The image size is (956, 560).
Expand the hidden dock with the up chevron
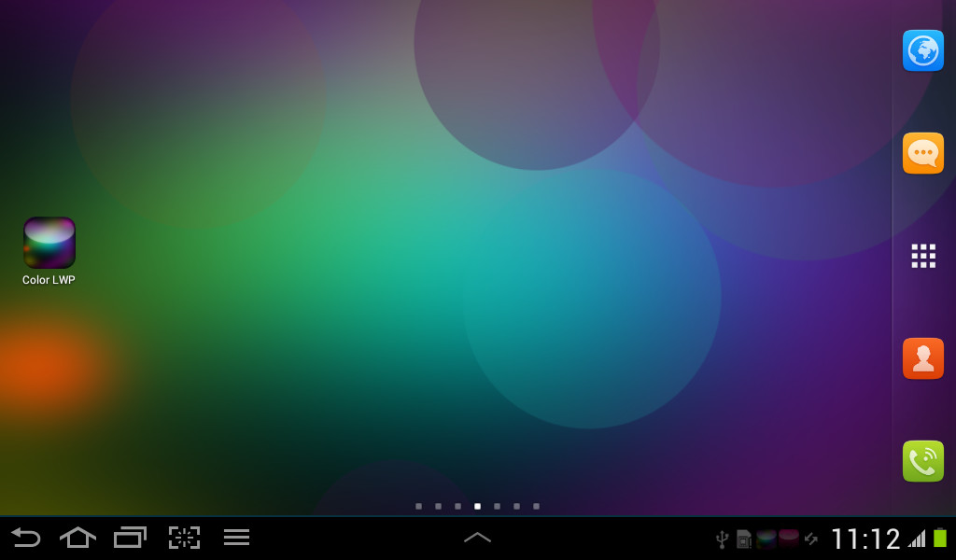click(478, 538)
